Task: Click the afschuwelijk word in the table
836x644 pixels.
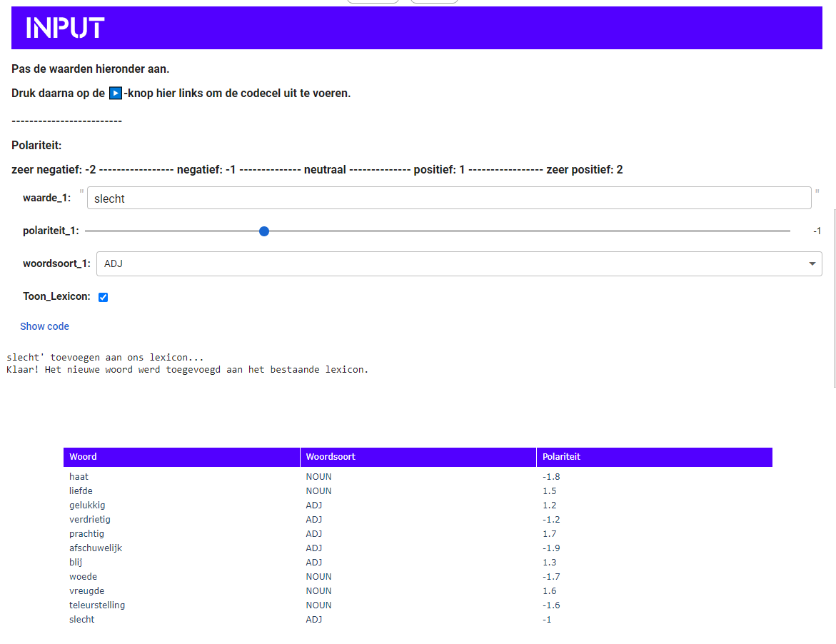Action: click(x=96, y=548)
